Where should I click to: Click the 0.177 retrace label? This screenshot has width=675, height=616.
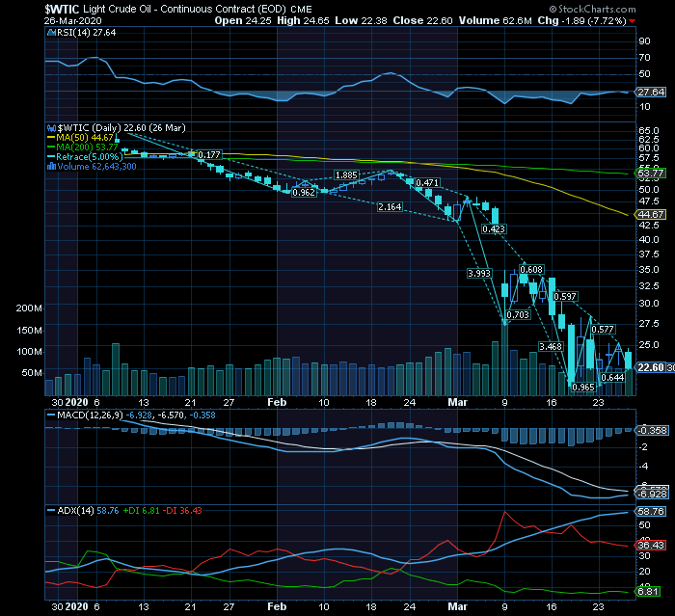click(209, 154)
